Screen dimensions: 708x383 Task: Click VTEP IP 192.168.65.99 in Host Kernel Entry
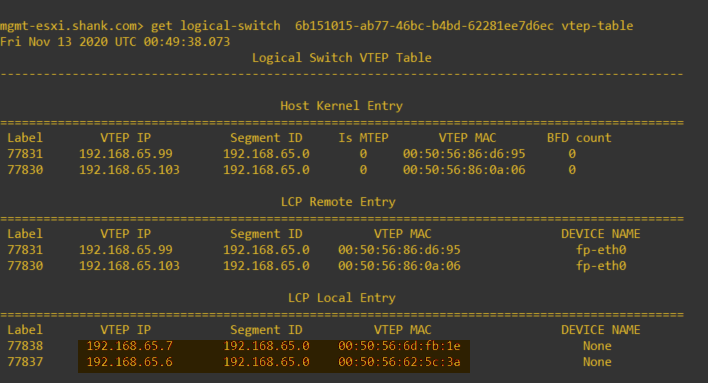coord(126,154)
